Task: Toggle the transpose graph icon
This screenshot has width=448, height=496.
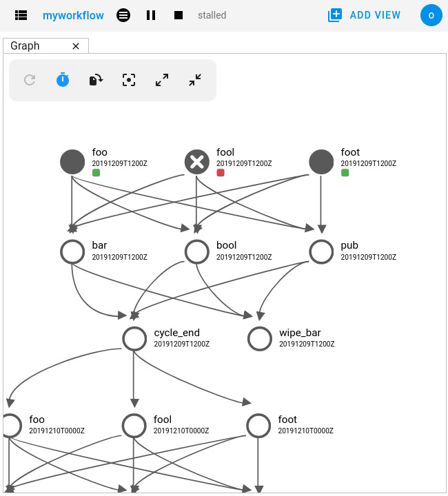Action: tap(96, 81)
